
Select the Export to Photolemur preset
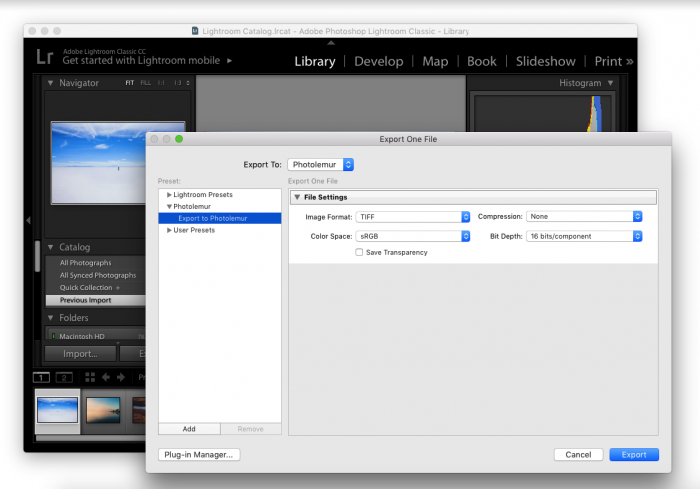point(220,218)
